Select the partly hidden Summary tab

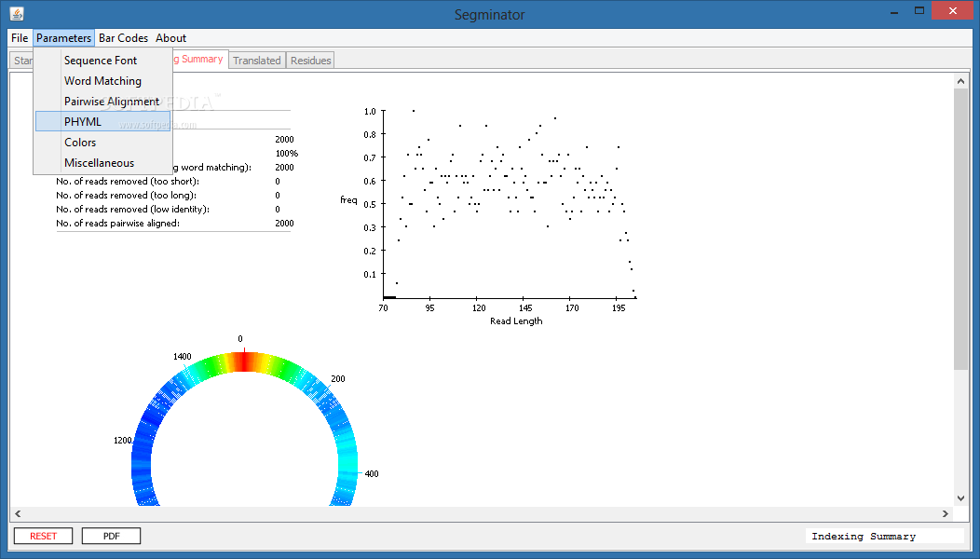coord(199,59)
